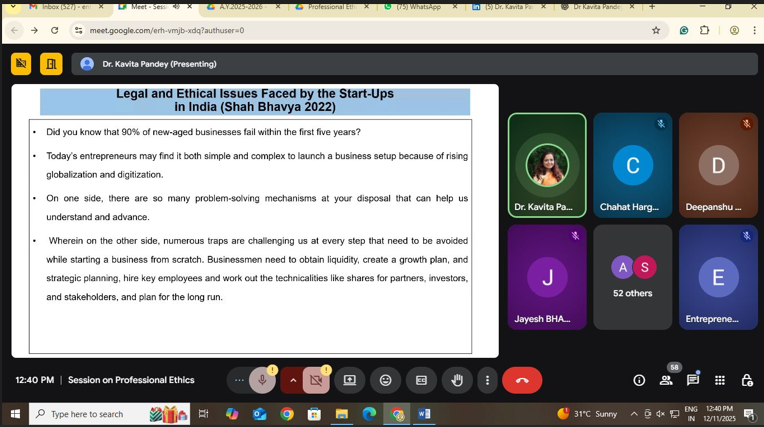Open host controls lock icon
Screen dimensions: 764x427
(x=746, y=380)
